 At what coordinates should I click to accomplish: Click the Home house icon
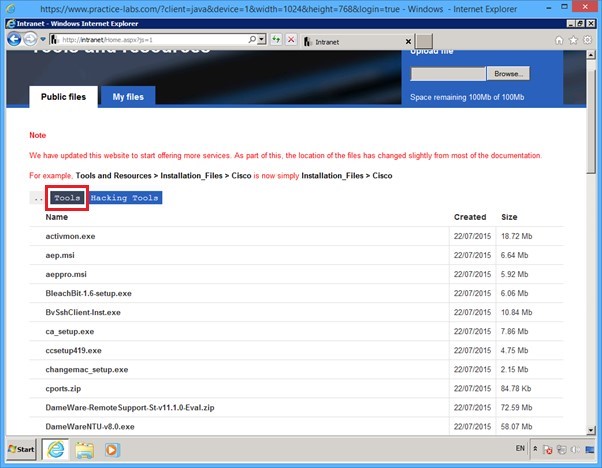[x=559, y=40]
